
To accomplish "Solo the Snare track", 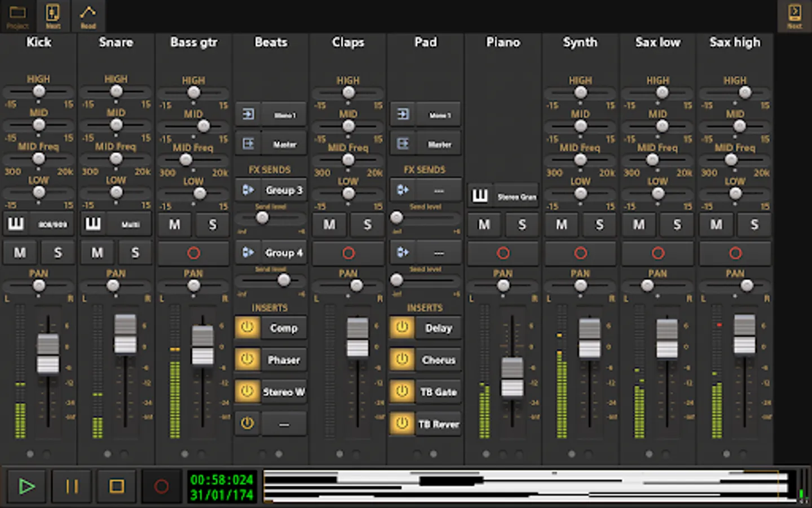I will (135, 252).
